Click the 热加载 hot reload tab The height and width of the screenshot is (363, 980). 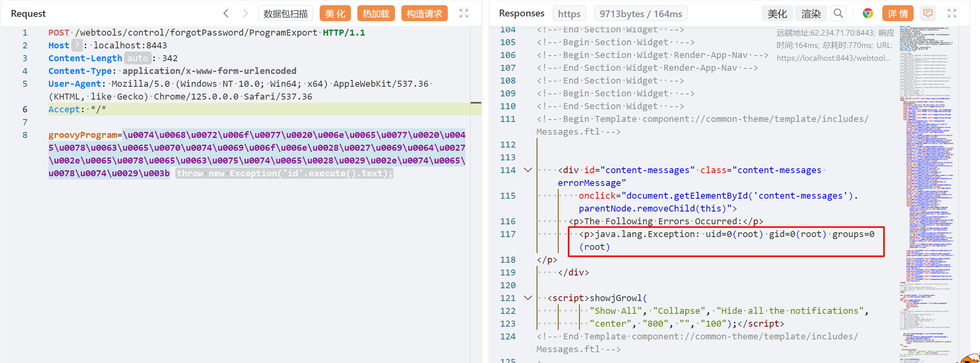pyautogui.click(x=376, y=14)
